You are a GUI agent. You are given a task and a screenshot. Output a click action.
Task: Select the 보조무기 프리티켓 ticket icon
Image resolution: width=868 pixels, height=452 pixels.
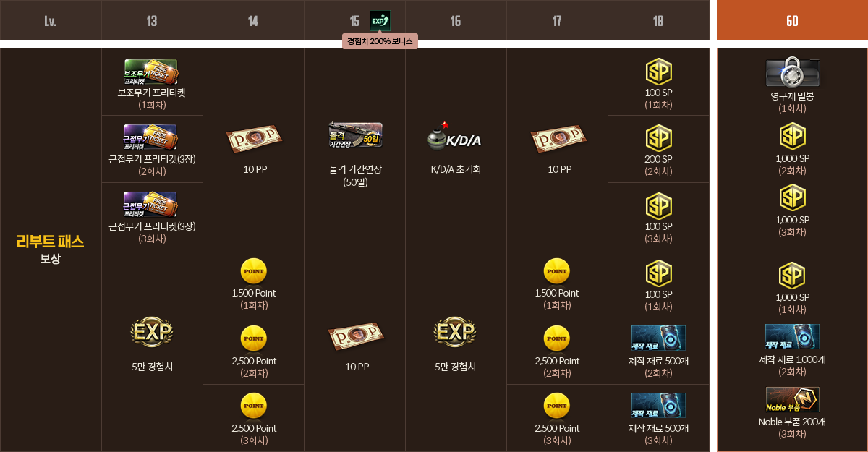(151, 72)
